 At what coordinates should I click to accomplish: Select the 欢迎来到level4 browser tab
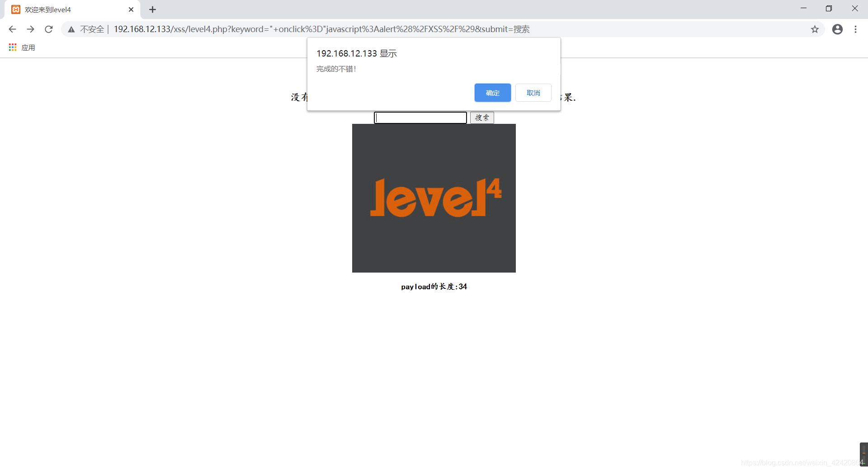72,9
